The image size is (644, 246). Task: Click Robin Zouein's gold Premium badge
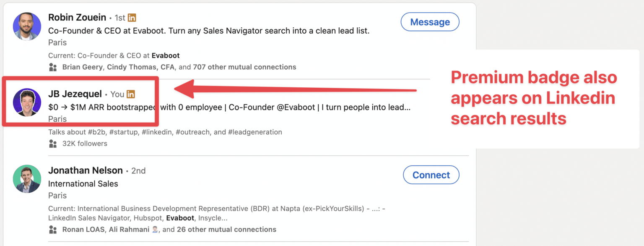click(132, 17)
